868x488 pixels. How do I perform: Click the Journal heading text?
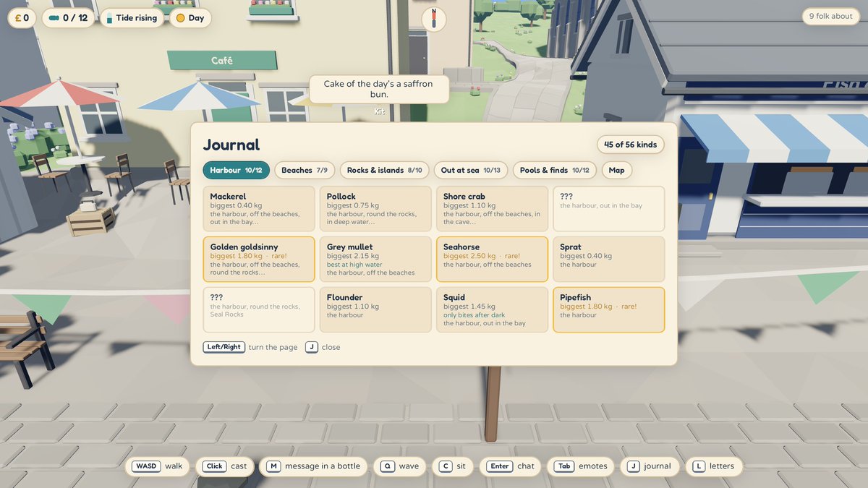pos(231,145)
